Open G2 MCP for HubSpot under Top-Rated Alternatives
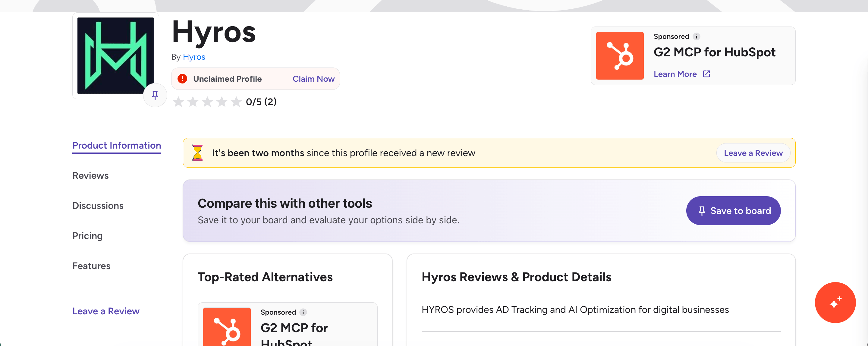The image size is (868, 346). 294,334
